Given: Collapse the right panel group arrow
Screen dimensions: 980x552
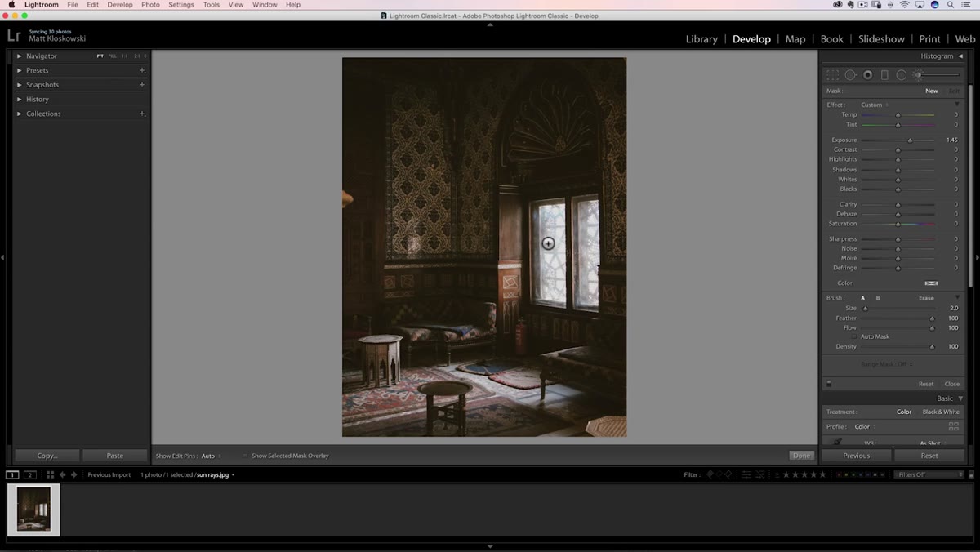Looking at the screenshot, I should [977, 258].
